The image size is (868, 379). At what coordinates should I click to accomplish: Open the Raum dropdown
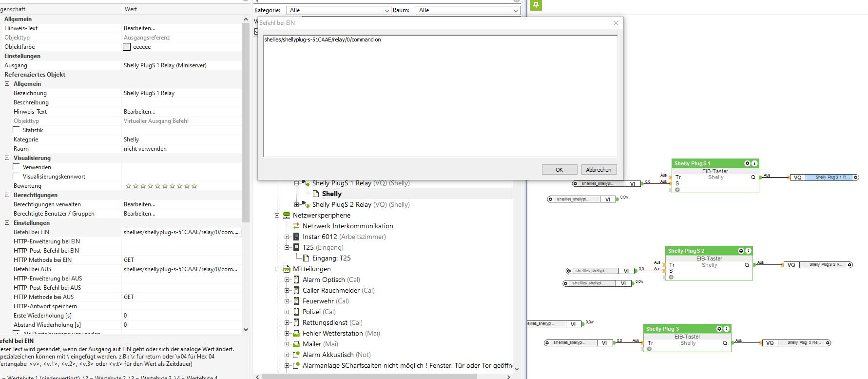[467, 10]
